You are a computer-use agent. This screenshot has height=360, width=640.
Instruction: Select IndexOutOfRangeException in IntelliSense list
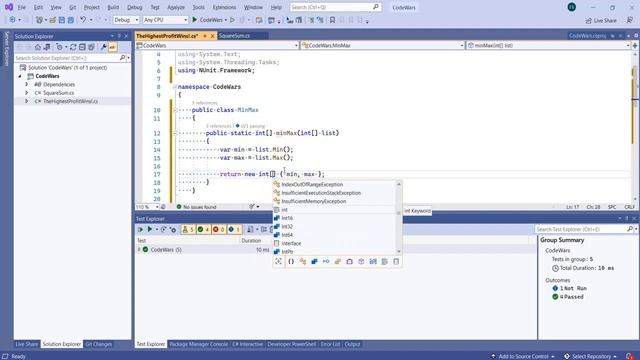coord(312,184)
